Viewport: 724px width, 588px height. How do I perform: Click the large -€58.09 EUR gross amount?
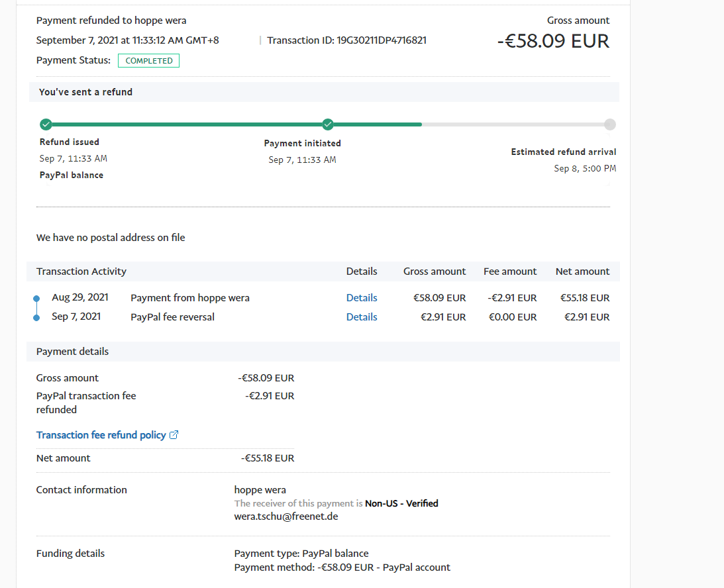553,41
